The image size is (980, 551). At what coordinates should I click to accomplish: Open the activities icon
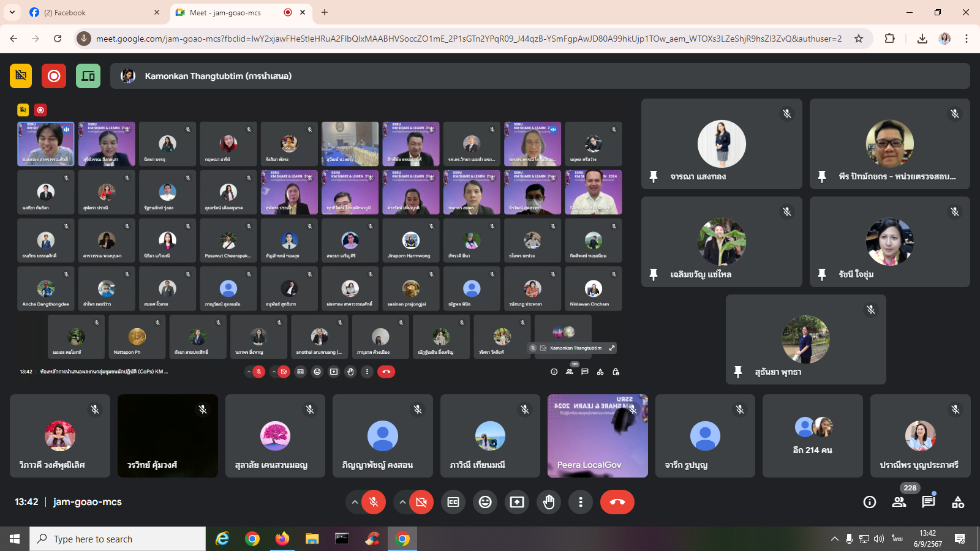958,502
